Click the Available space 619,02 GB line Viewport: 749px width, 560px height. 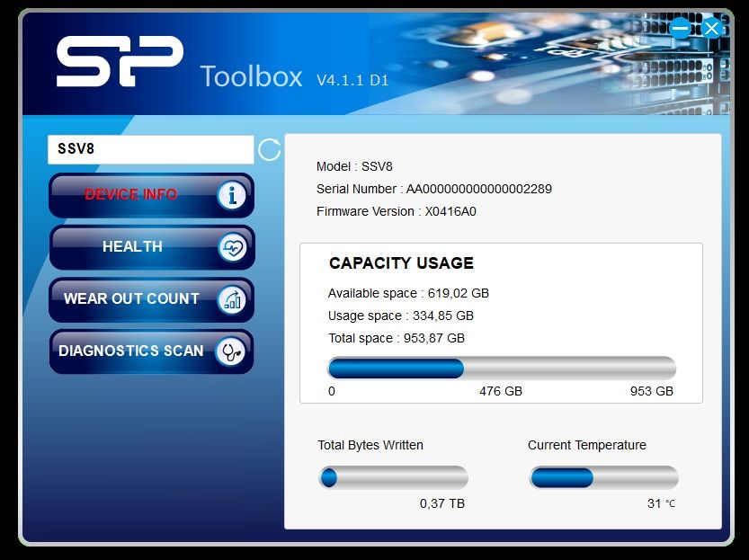click(x=408, y=293)
